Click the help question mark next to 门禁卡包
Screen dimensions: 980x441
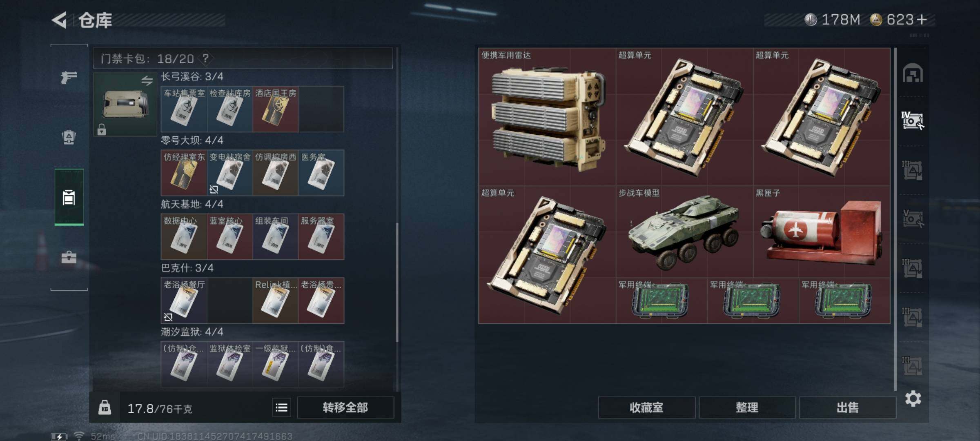(205, 58)
